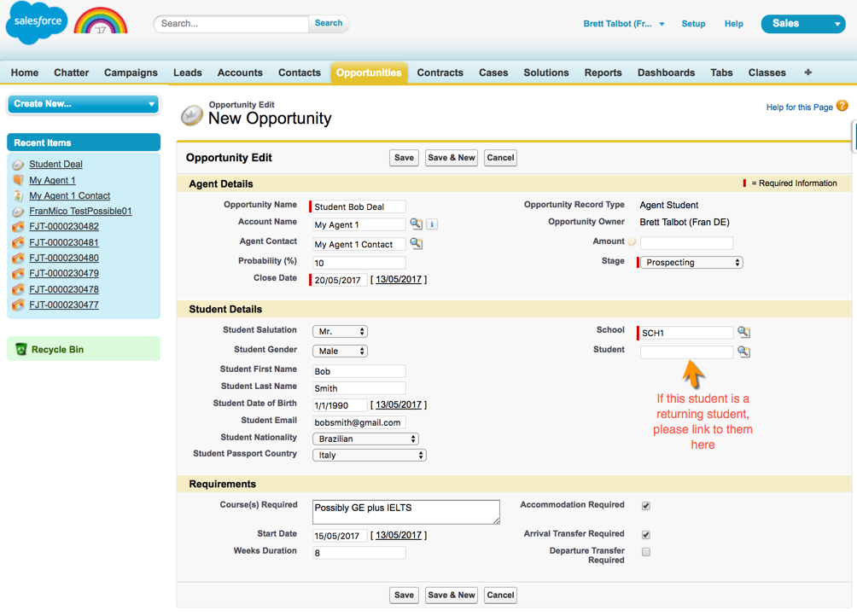Click the Recycle Bin icon
This screenshot has height=616, width=857.
21,349
